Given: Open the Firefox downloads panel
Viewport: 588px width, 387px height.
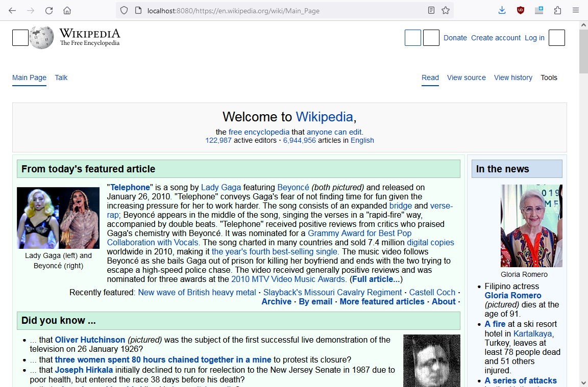Looking at the screenshot, I should pyautogui.click(x=502, y=11).
